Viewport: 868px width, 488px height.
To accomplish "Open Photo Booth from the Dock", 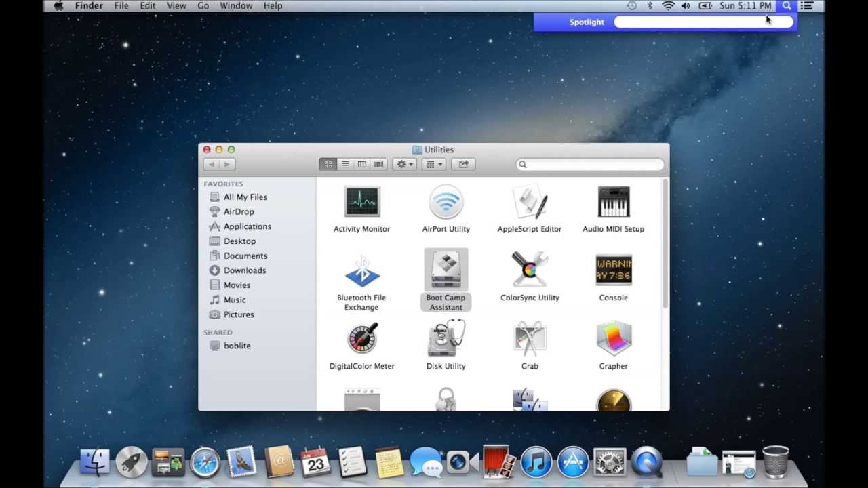I will [499, 462].
